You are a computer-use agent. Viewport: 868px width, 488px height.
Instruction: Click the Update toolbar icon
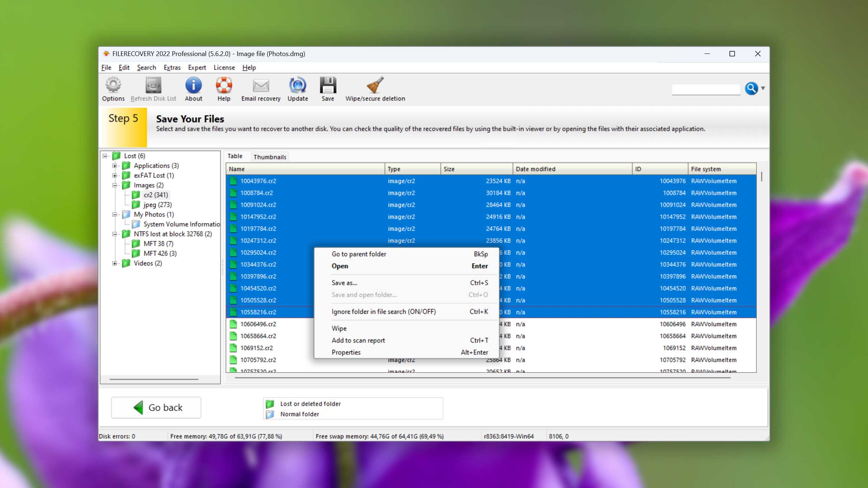pos(298,88)
